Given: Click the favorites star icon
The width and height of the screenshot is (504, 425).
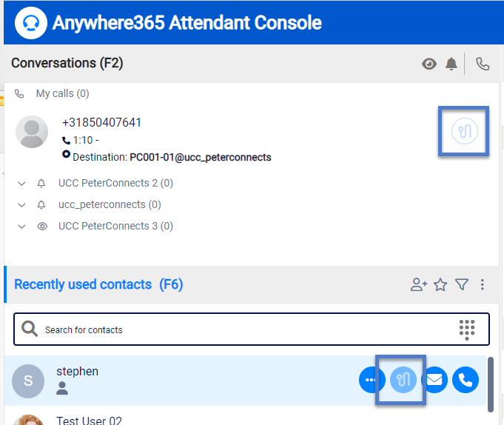Looking at the screenshot, I should click(440, 284).
